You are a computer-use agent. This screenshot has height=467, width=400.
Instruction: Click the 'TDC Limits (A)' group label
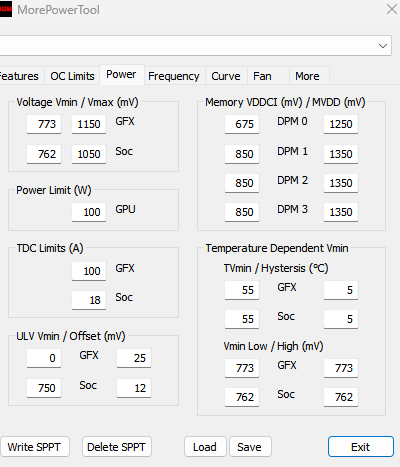pyautogui.click(x=50, y=248)
